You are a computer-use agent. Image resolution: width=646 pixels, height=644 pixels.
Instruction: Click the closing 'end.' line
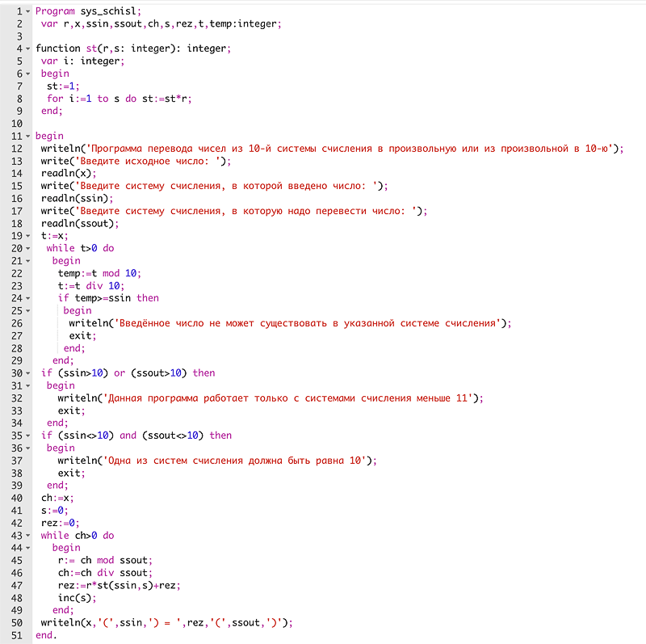tap(46, 635)
